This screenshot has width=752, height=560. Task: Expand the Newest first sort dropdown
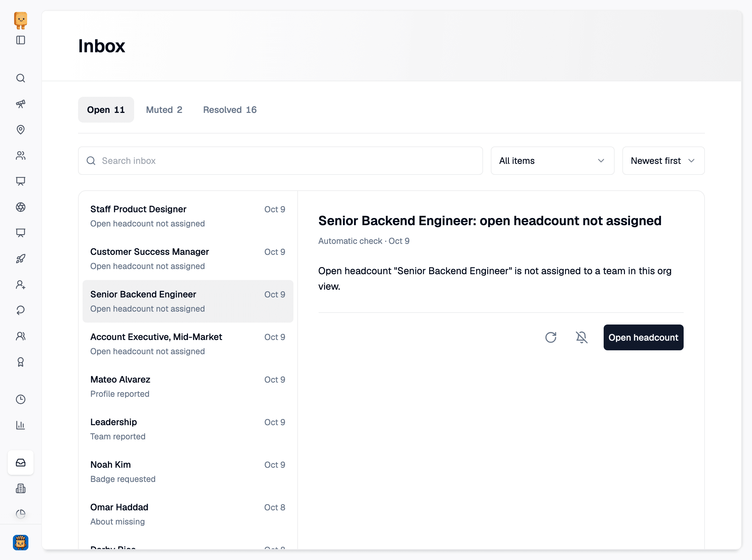(663, 161)
